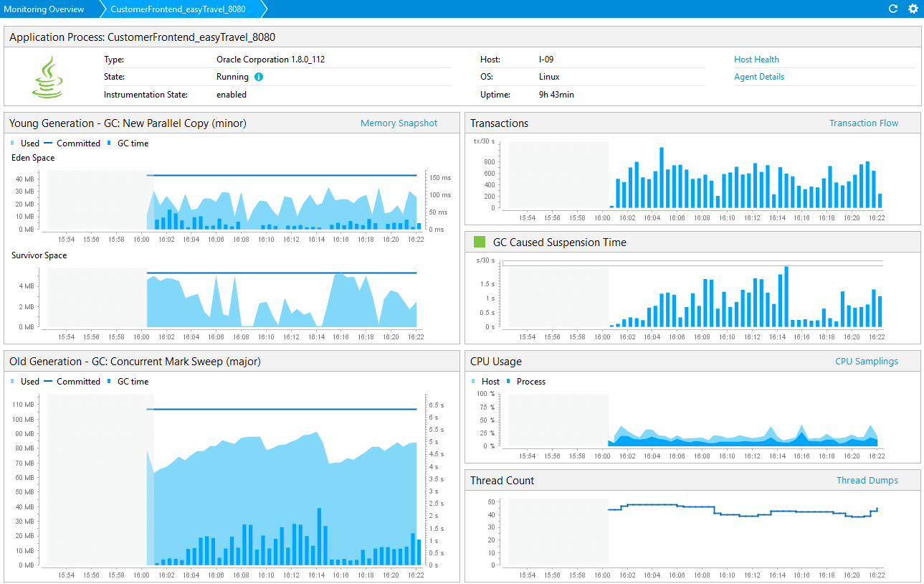
Task: Click Committed legend in Young Generation panel
Action: coord(72,143)
